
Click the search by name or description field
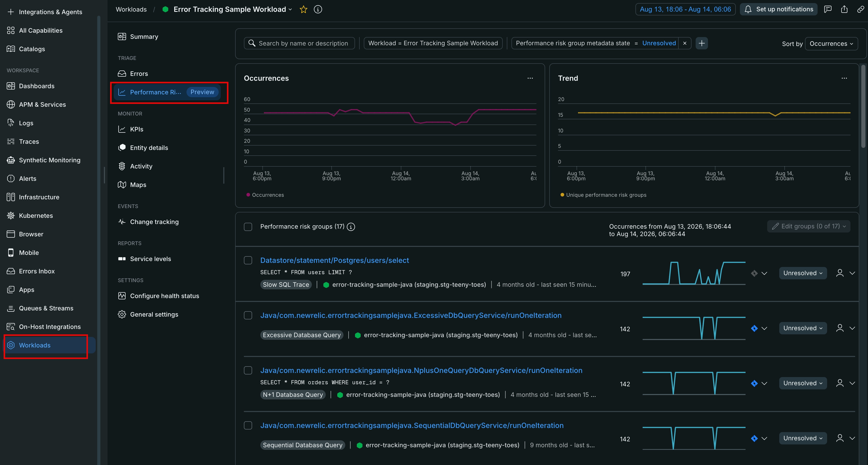(x=299, y=43)
